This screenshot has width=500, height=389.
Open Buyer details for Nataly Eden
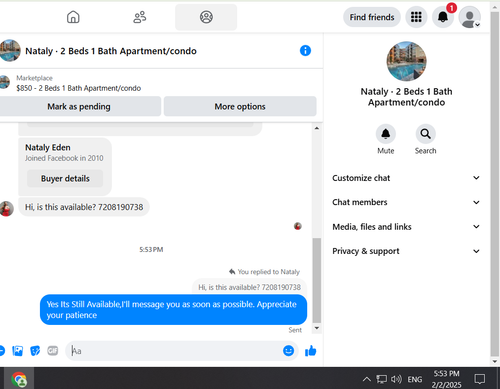pos(65,179)
